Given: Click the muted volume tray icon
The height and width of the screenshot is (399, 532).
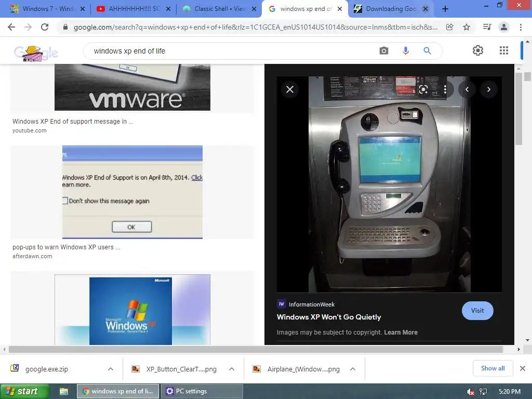Looking at the screenshot, I should click(470, 392).
